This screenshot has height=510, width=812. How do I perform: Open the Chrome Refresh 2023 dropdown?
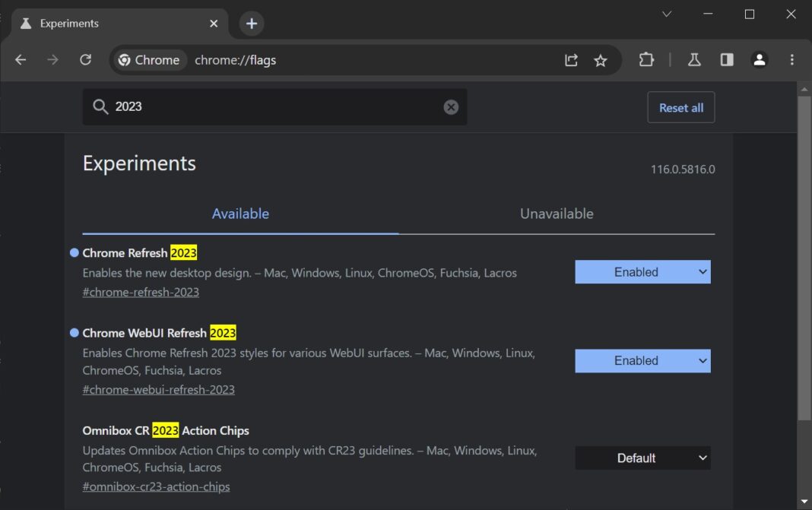point(642,271)
